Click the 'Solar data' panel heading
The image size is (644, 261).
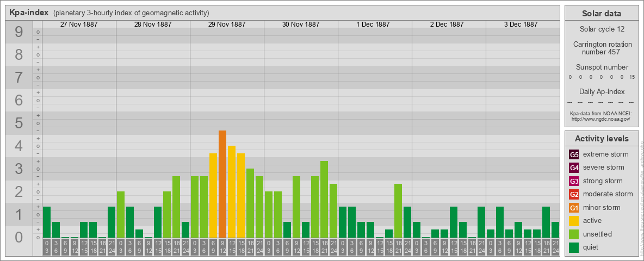(x=602, y=14)
